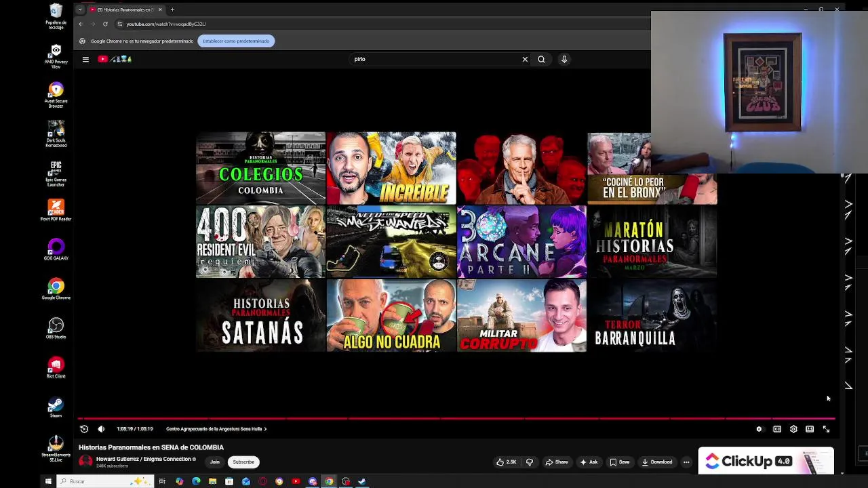Open the Epic Games Launcher desktop shortcut
The height and width of the screenshot is (488, 868).
(56, 173)
